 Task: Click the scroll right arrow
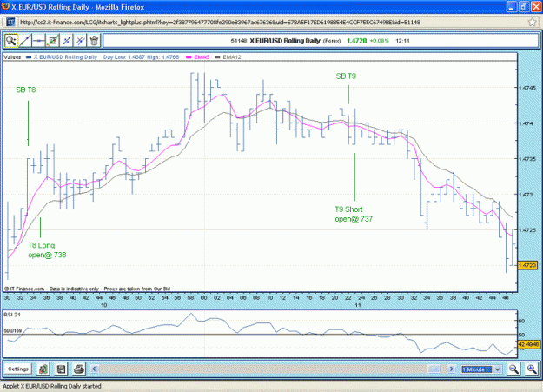(x=451, y=369)
